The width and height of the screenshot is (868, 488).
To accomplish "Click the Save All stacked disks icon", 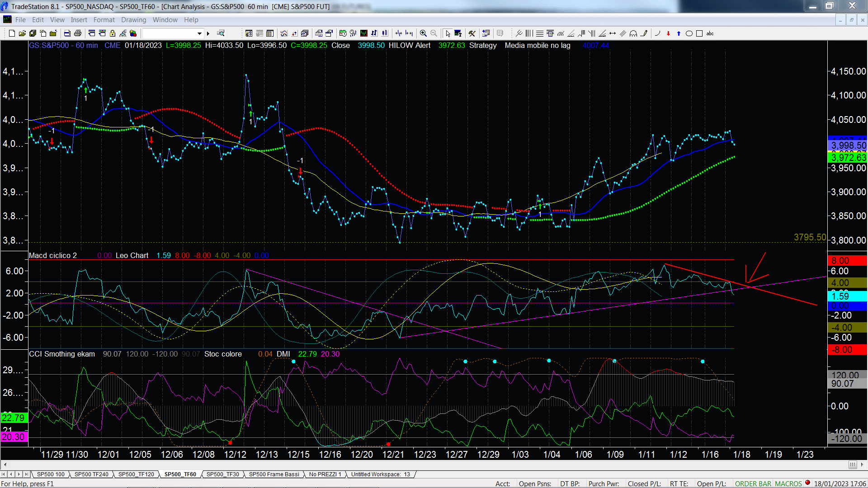I will click(33, 33).
